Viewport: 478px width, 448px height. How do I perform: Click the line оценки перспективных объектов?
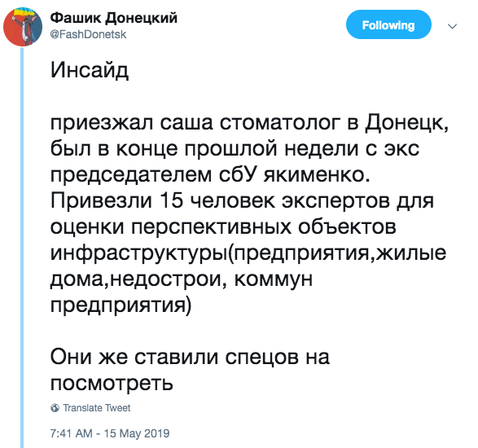223,227
